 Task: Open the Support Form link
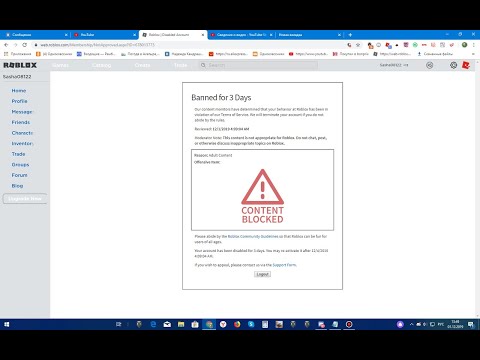[x=284, y=265]
